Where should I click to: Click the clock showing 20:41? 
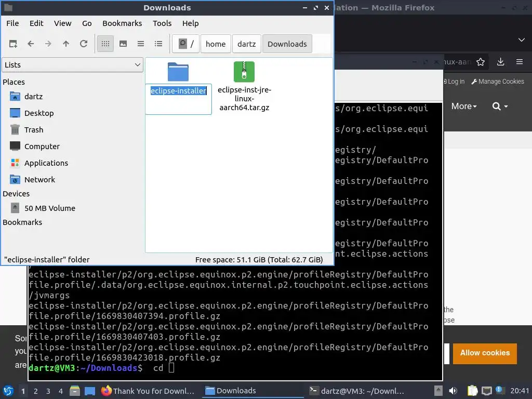click(x=520, y=391)
